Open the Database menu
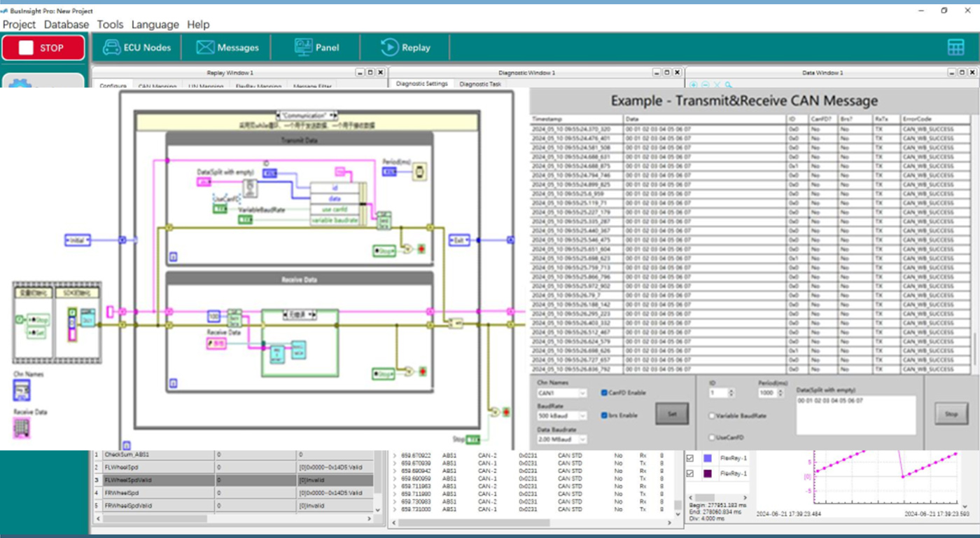 pyautogui.click(x=66, y=25)
